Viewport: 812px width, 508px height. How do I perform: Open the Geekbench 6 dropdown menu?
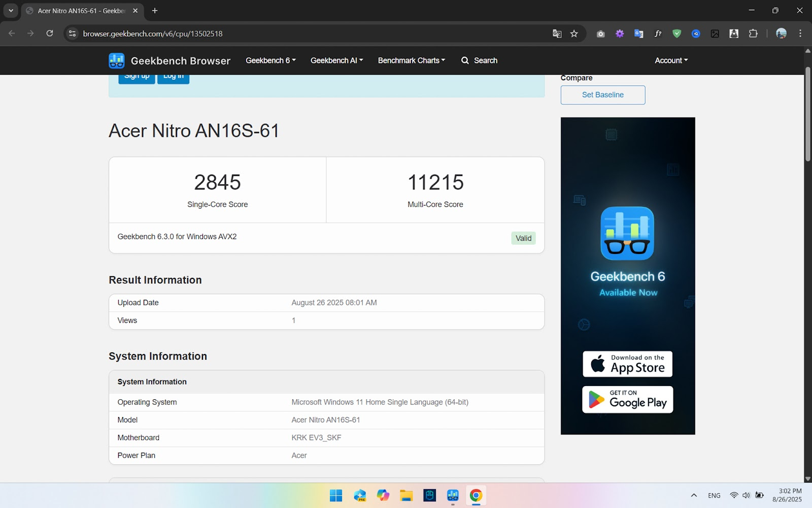(x=270, y=60)
